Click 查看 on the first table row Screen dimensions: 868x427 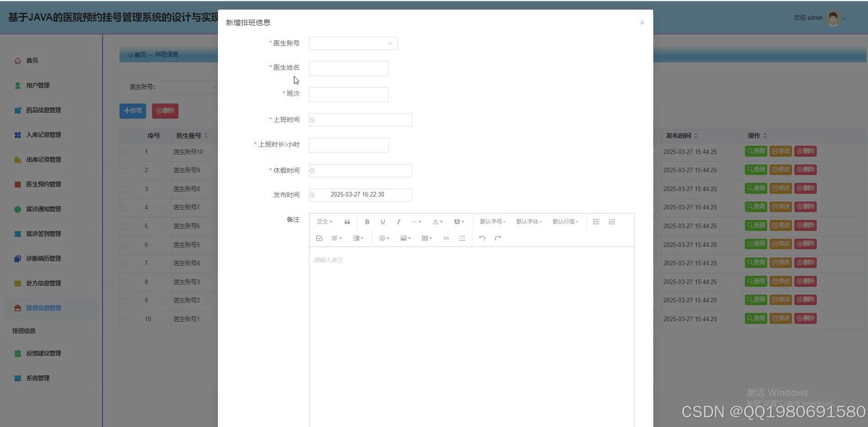pyautogui.click(x=755, y=151)
